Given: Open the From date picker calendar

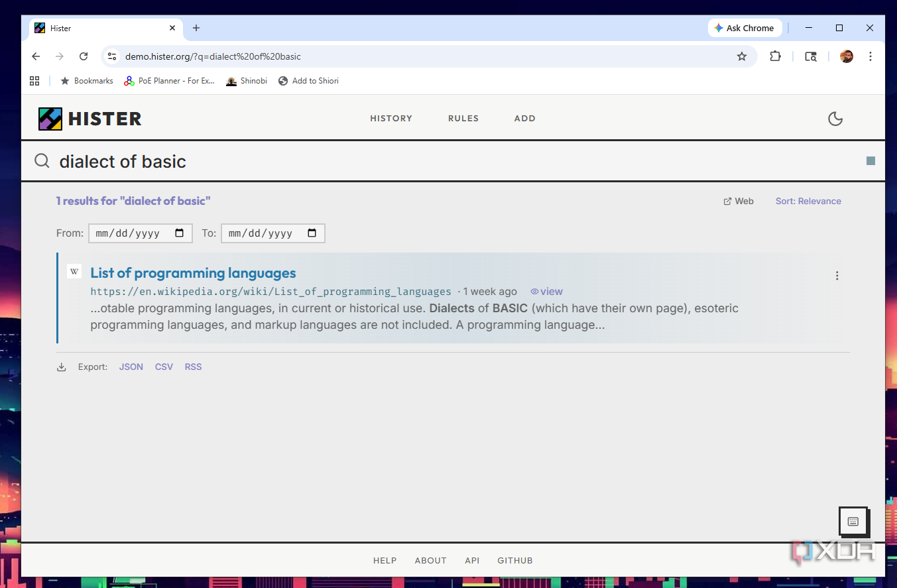Looking at the screenshot, I should tap(179, 233).
